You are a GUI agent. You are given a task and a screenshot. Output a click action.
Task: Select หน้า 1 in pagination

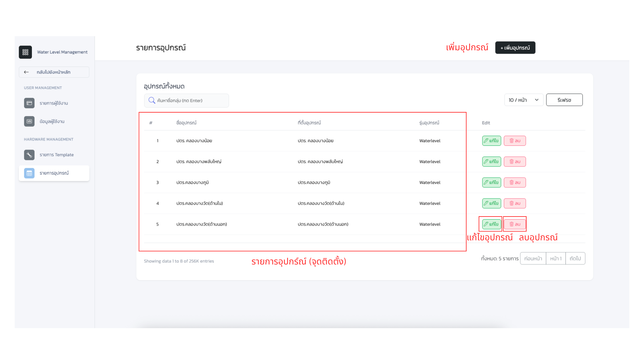click(x=555, y=258)
